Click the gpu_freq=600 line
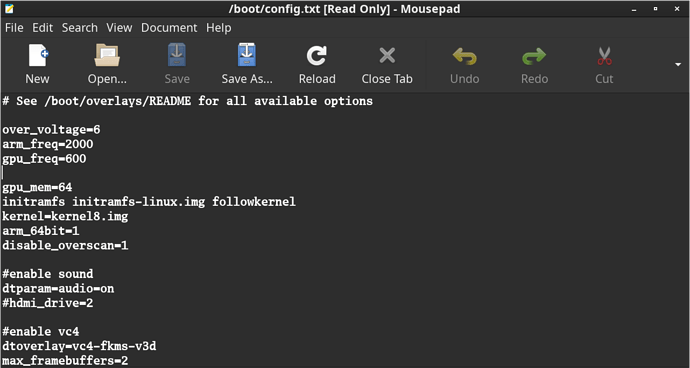This screenshot has width=690, height=368. click(x=44, y=159)
